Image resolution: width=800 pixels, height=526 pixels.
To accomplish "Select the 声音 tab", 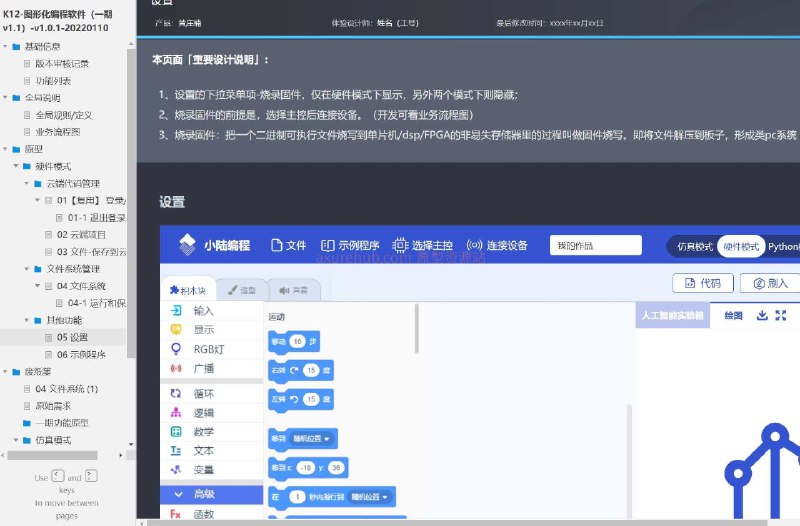I will point(293,290).
